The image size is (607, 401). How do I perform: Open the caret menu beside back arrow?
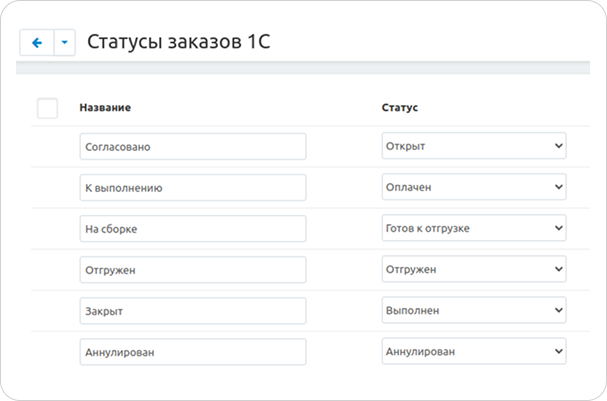pos(65,43)
